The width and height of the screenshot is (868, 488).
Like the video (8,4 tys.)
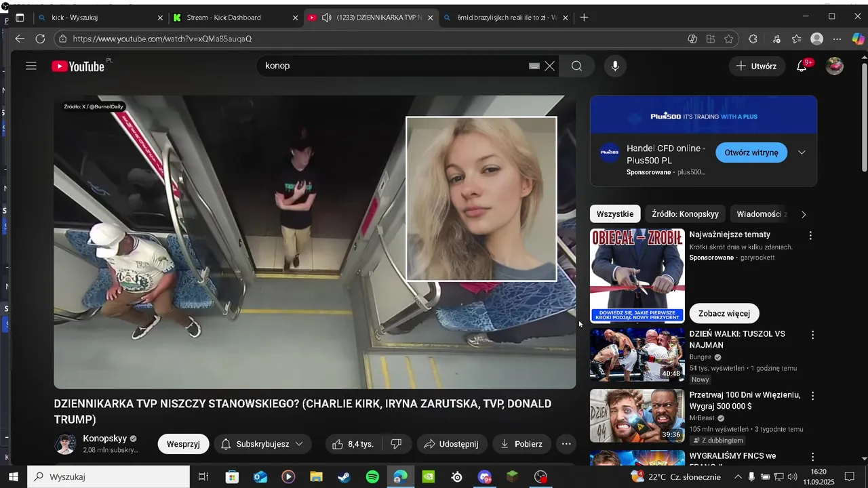pyautogui.click(x=353, y=444)
